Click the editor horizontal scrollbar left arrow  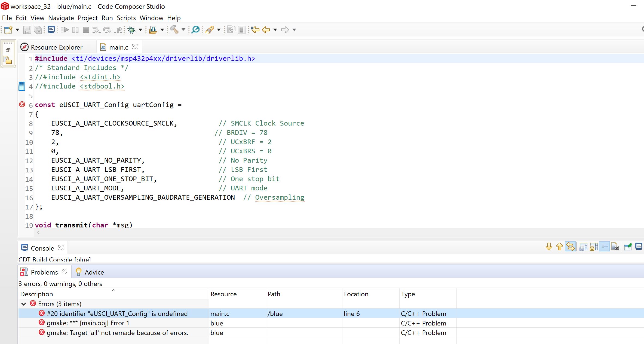pos(38,232)
